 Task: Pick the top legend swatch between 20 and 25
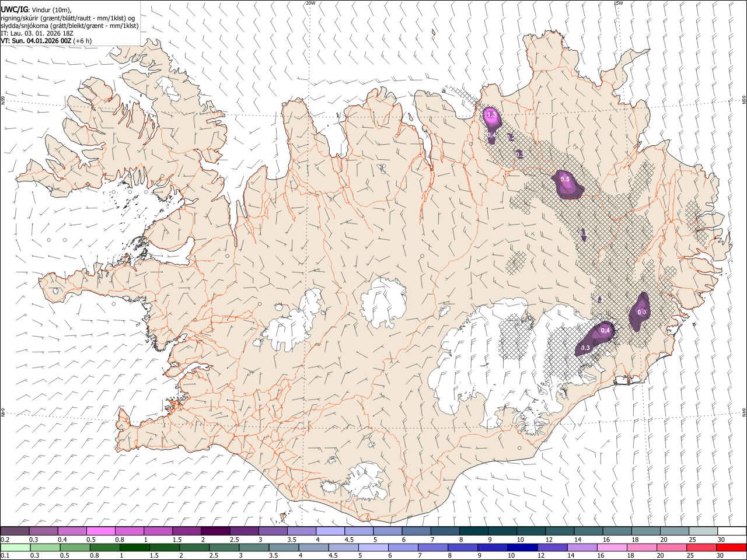click(675, 531)
